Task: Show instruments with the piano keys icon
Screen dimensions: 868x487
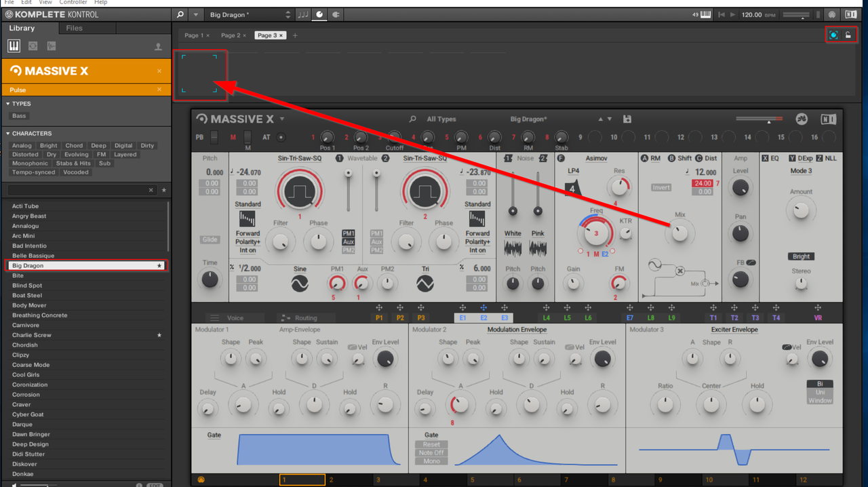Action: tap(14, 46)
